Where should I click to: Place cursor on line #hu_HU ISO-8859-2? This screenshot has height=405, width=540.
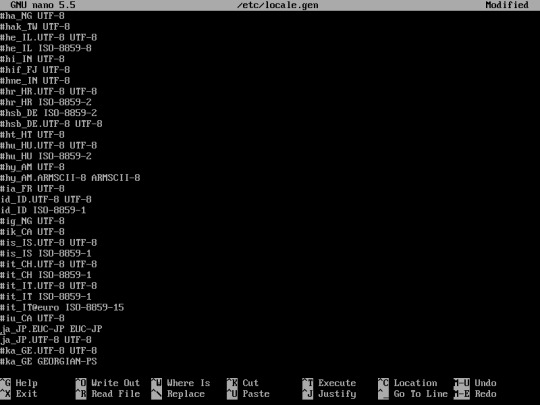pos(46,156)
